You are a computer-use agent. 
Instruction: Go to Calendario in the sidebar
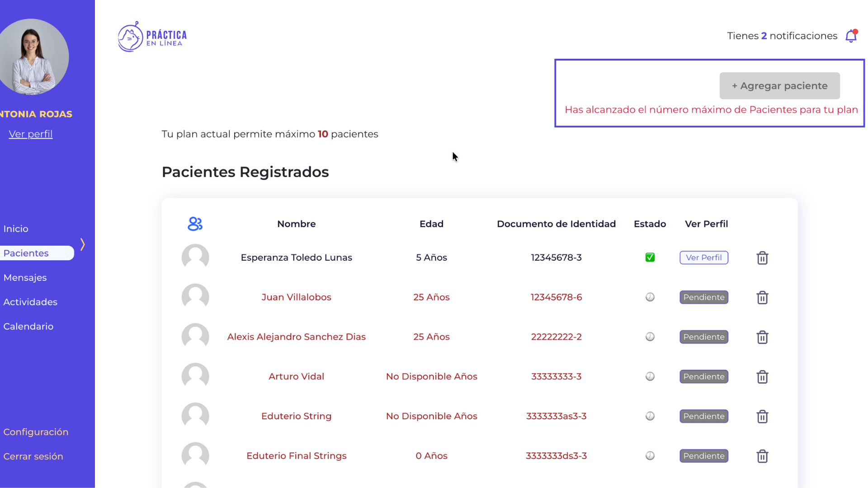coord(28,326)
